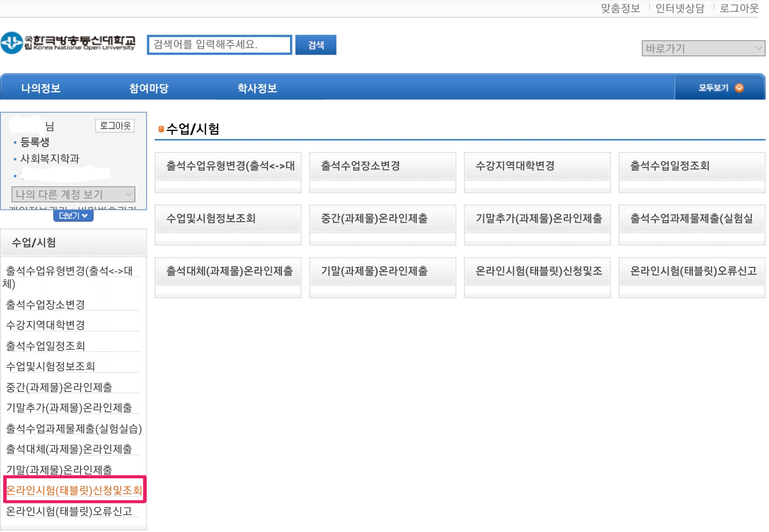Open the 나의정보 menu
This screenshot has width=769, height=532.
[41, 88]
